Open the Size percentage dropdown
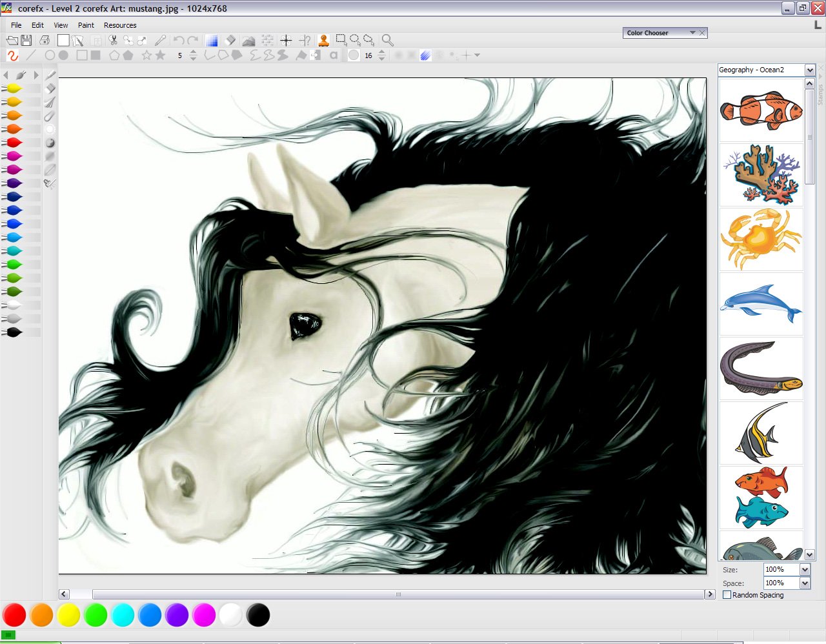 point(804,569)
